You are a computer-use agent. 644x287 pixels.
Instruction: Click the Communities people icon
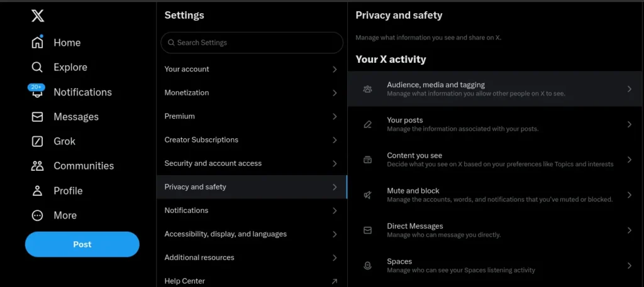coord(38,166)
